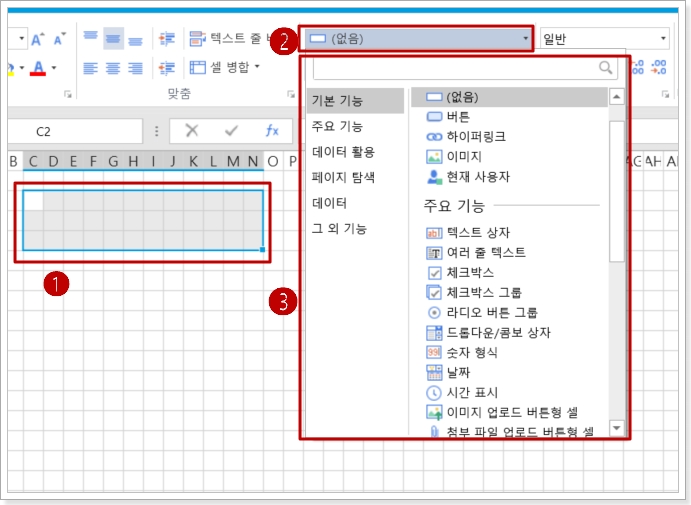
Task: Open the cell type (없음) dropdown
Action: (x=418, y=39)
